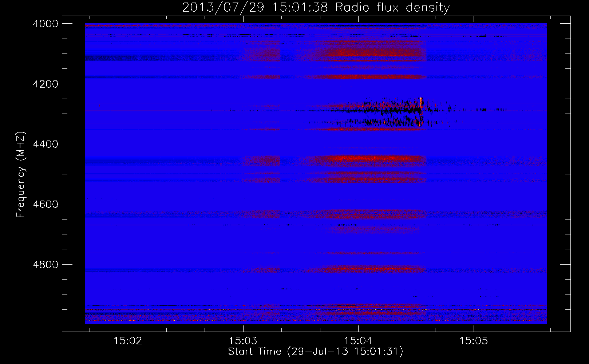Click the '15:02' time axis label
The height and width of the screenshot is (364, 589).
pos(128,341)
